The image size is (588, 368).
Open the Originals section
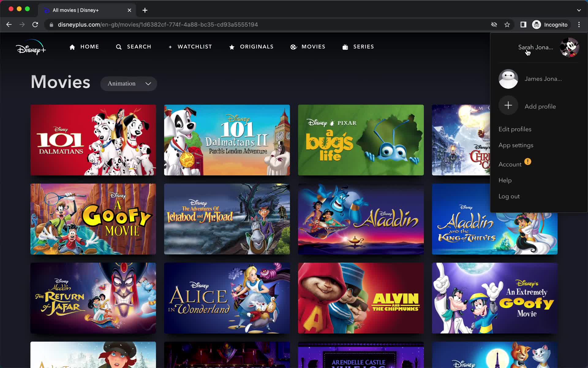(x=251, y=47)
